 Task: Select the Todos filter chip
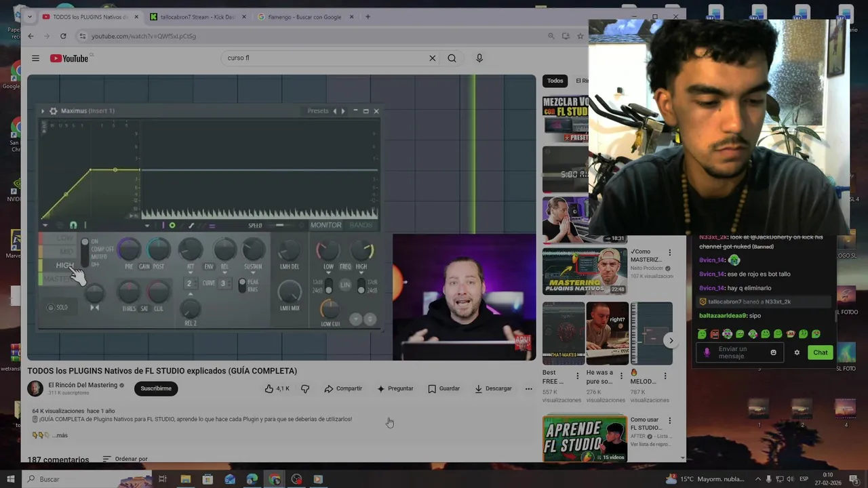[555, 81]
